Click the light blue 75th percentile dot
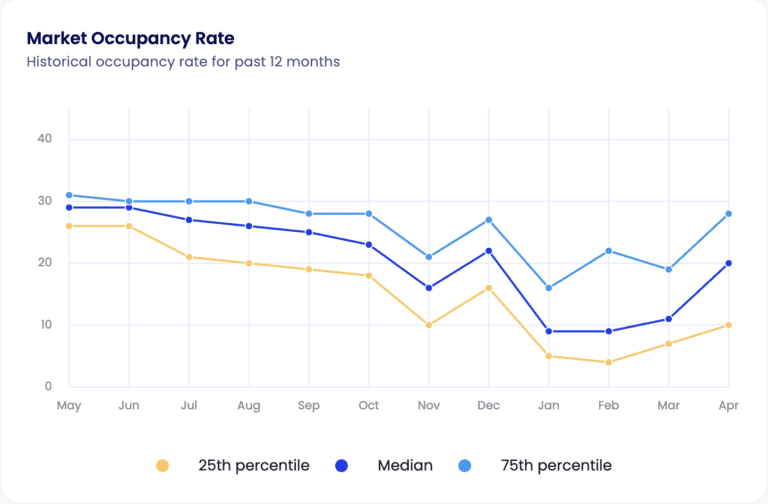Image resolution: width=768 pixels, height=504 pixels. (467, 465)
